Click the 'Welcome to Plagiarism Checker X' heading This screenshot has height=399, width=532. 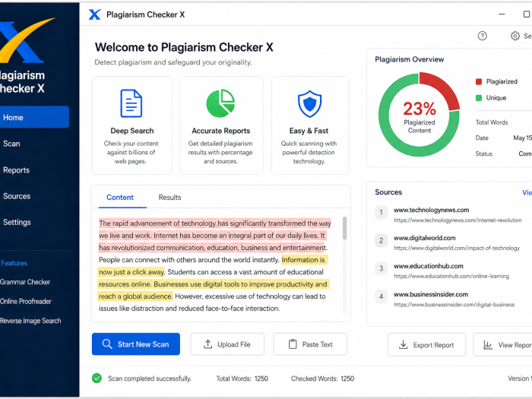(x=184, y=47)
